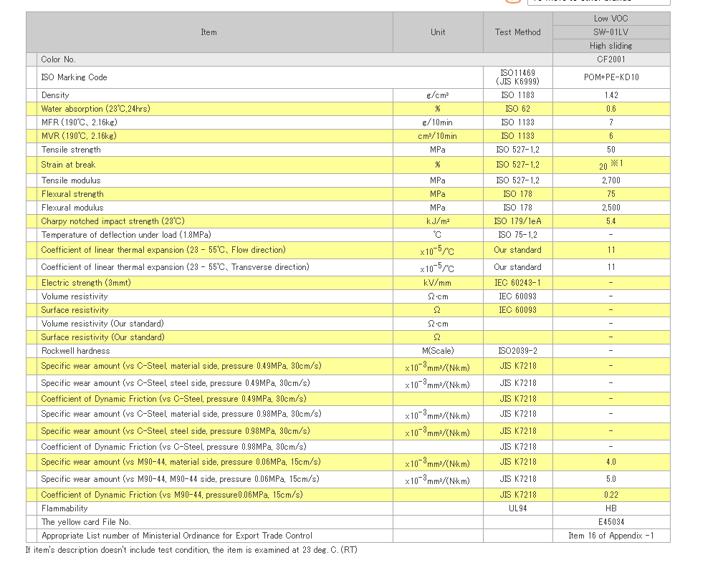
Task: Click the Unit column header
Action: click(x=438, y=32)
